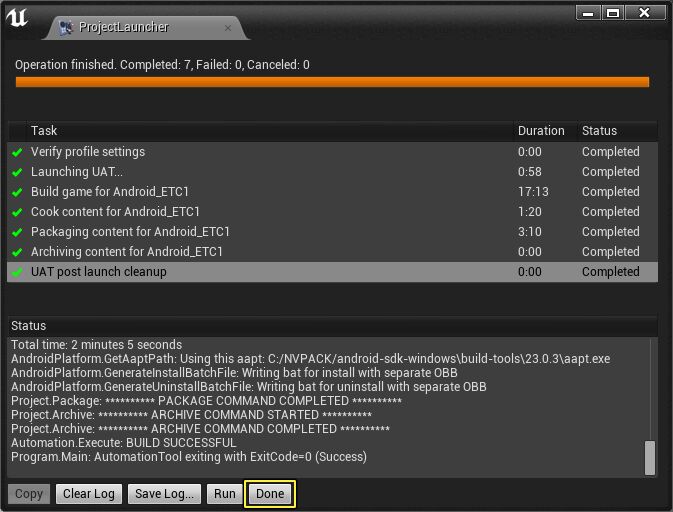The width and height of the screenshot is (673, 512).
Task: Click green checkmark beside Packaging content task
Action: pyautogui.click(x=17, y=233)
